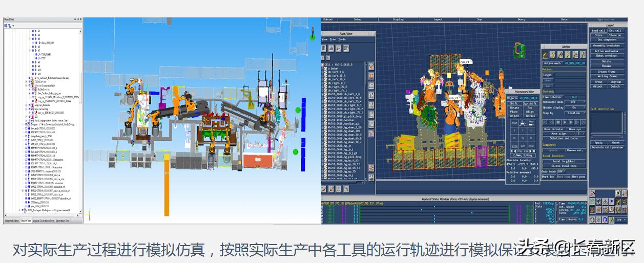Image resolution: width=644 pixels, height=263 pixels.
Task: Click the Create frame button
Action: click(607, 72)
